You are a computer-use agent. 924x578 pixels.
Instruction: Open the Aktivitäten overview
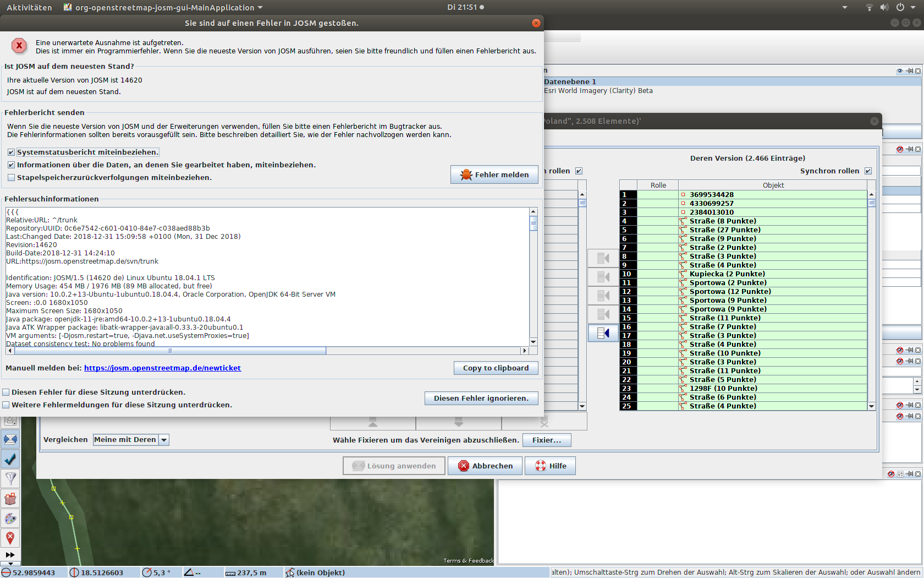[x=29, y=8]
